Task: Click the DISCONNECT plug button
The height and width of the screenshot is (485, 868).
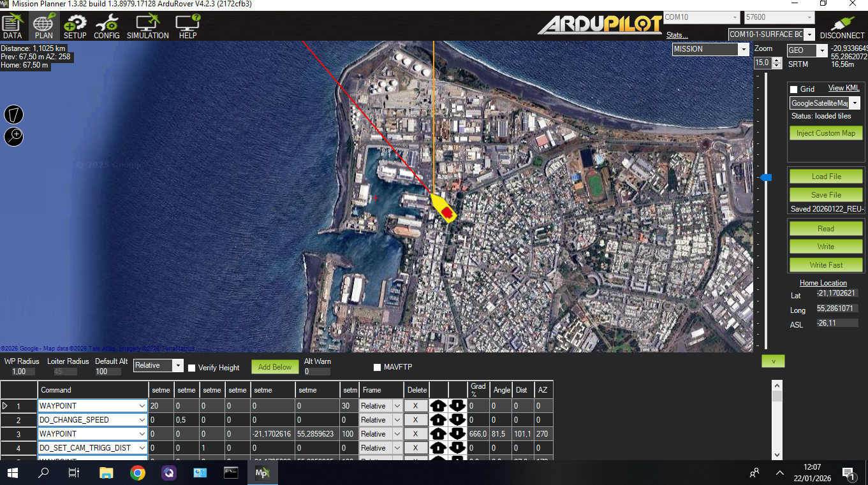Action: 841,25
